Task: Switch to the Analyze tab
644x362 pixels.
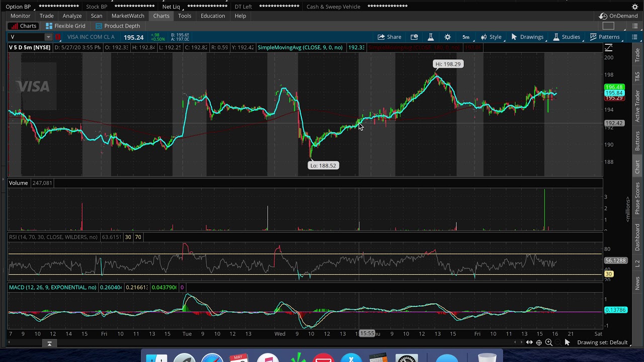Action: 72,16
